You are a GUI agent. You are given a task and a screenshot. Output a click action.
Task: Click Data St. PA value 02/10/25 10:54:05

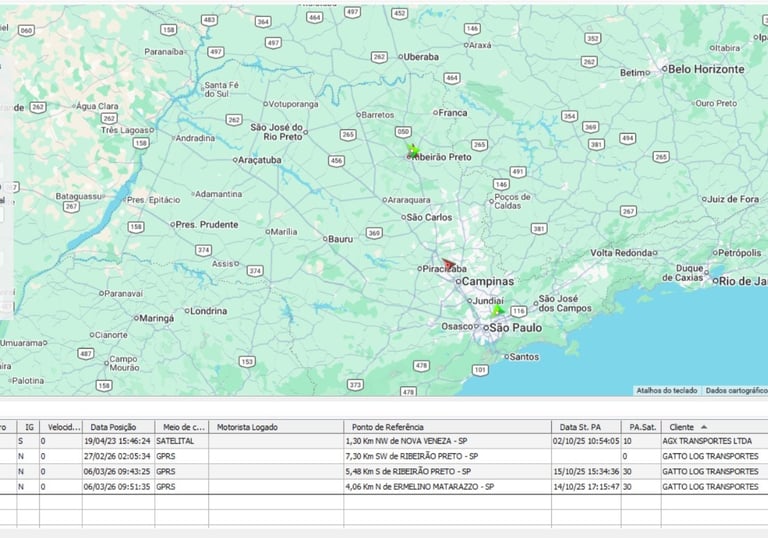point(586,441)
